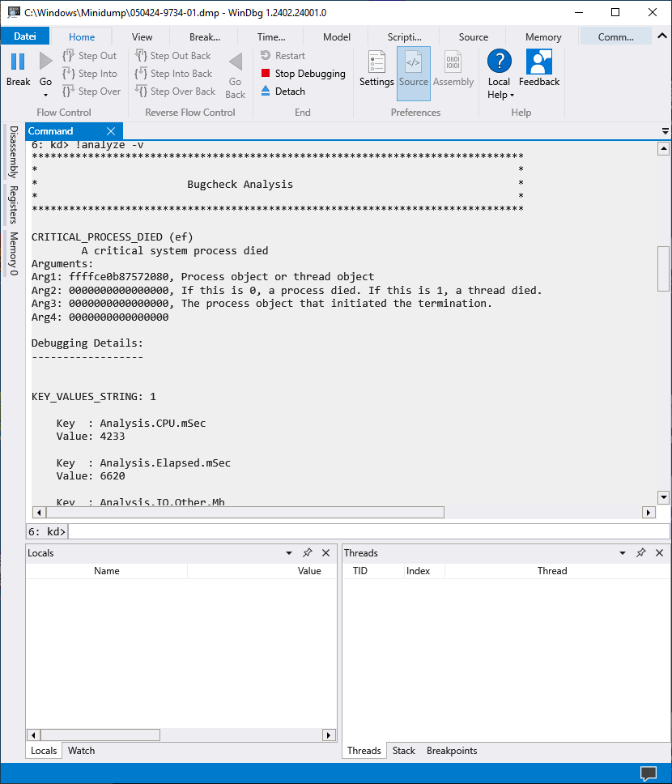Click the Step Out Back icon
This screenshot has width=672, height=784.
point(141,56)
